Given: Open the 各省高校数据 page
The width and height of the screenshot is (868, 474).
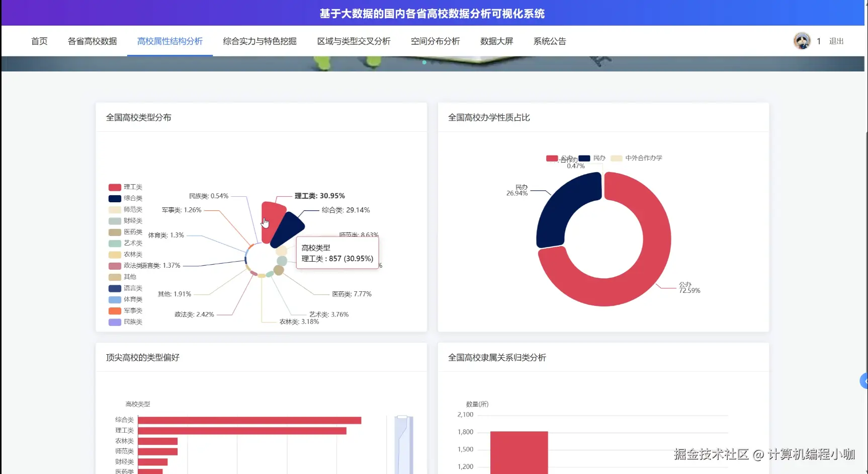Looking at the screenshot, I should 93,41.
